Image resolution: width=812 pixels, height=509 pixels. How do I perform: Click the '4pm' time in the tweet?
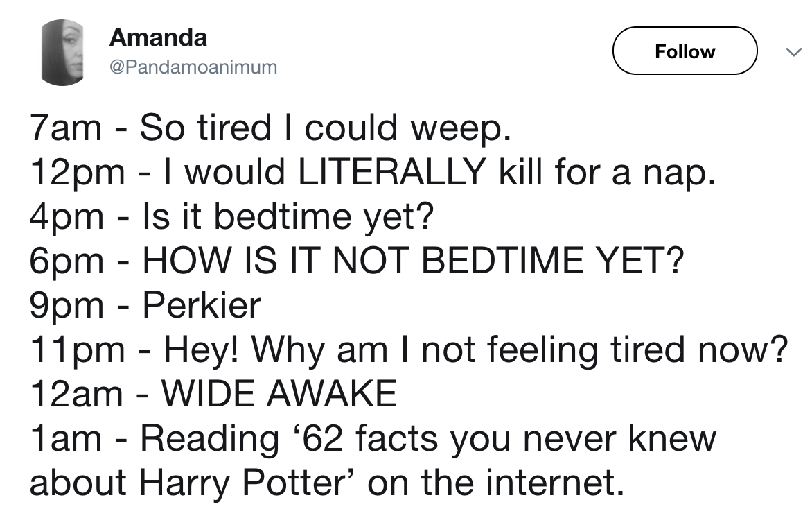pos(67,217)
